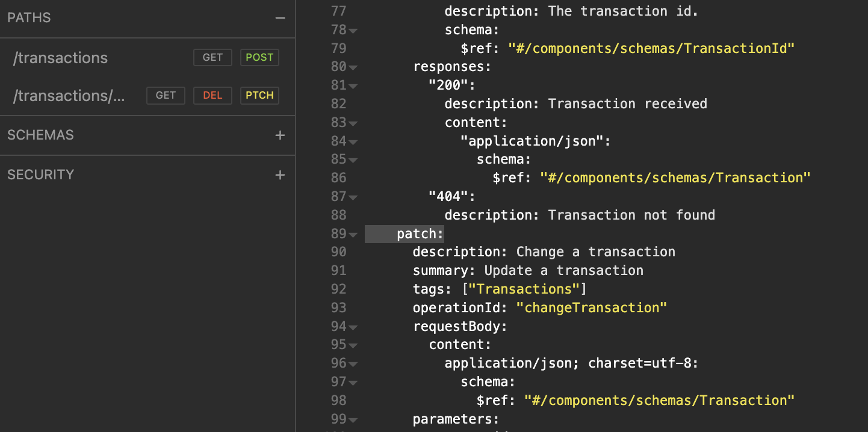Image resolution: width=868 pixels, height=432 pixels.
Task: Click the "changeTransaction" operationId value
Action: [x=592, y=307]
